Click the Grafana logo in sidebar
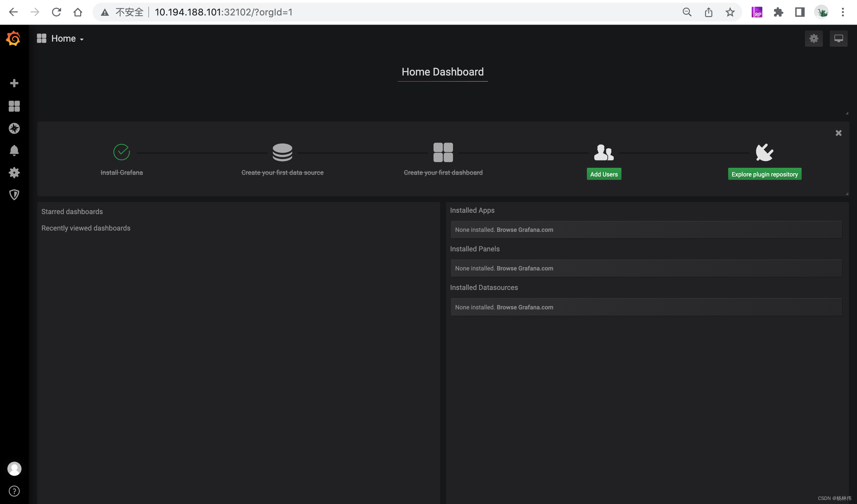857x504 pixels. point(14,39)
